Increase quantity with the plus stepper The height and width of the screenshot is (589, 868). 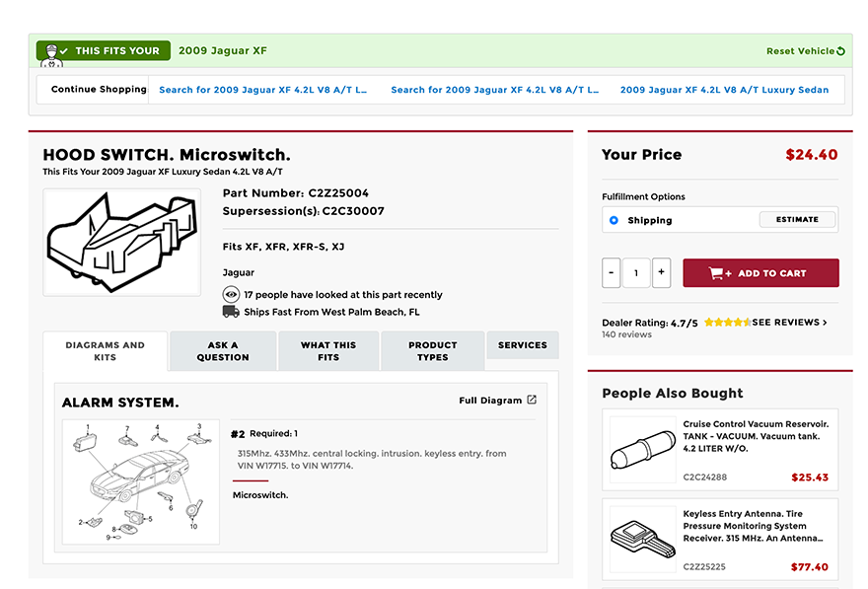tap(661, 272)
